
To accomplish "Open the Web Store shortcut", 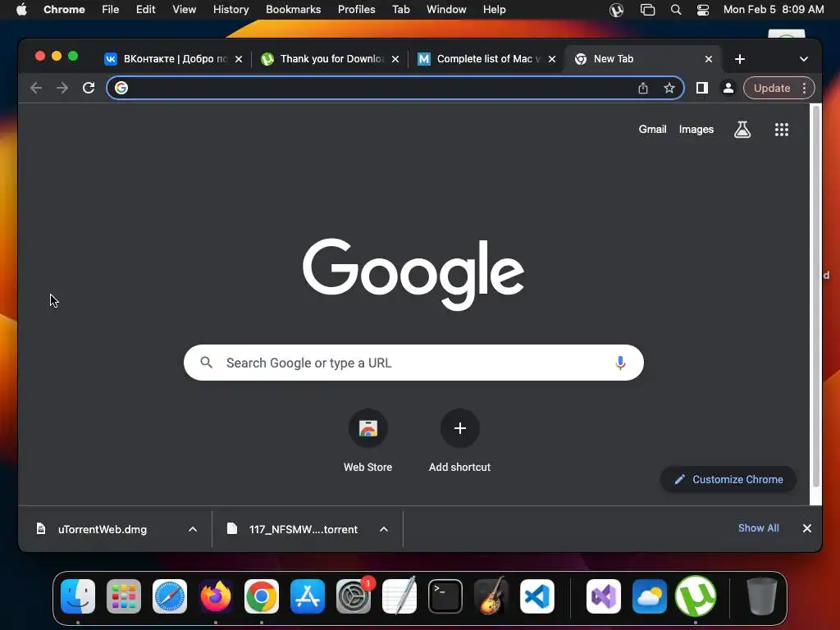I will pos(368,428).
